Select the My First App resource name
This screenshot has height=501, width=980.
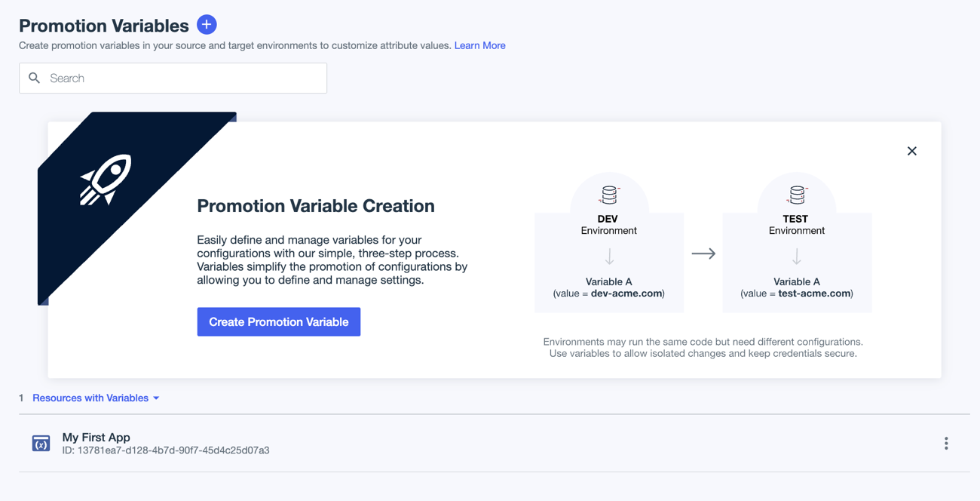(x=96, y=437)
